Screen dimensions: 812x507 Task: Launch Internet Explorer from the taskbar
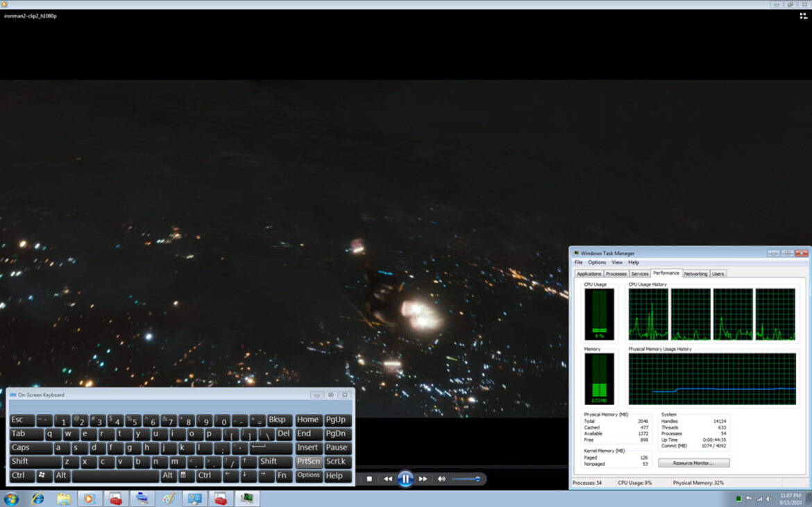[x=37, y=499]
